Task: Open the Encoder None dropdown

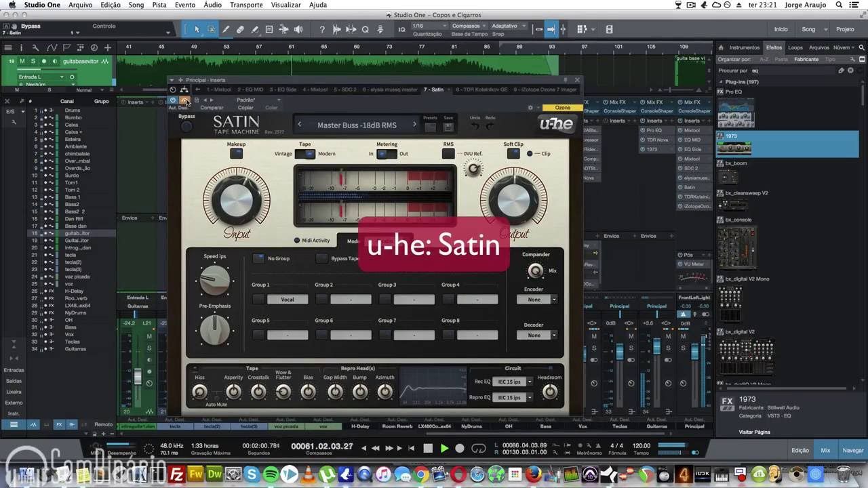Action: 538,300
